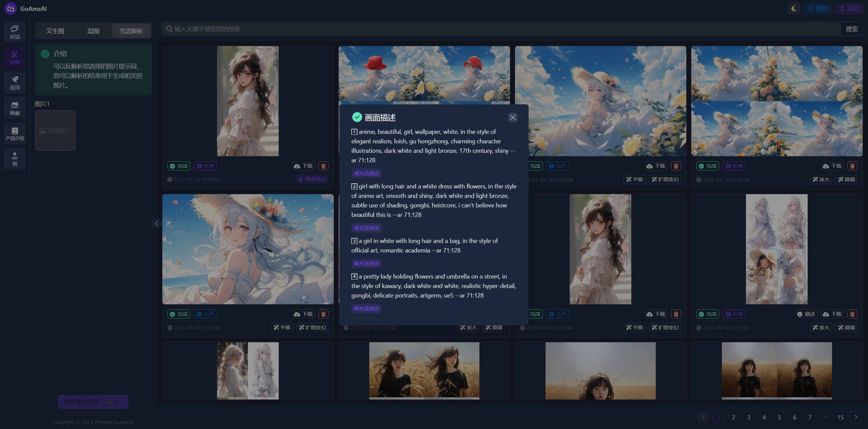
Task: Open the 画廊 gallery sidebar icon
Action: click(15, 108)
